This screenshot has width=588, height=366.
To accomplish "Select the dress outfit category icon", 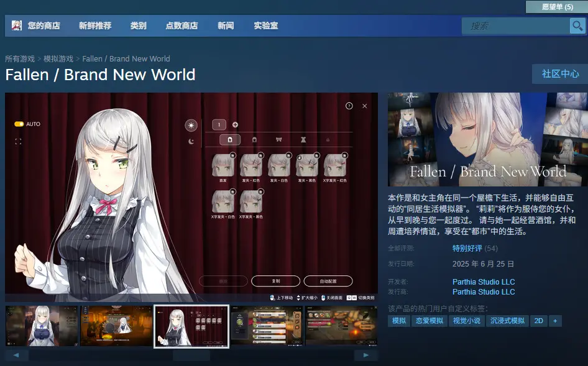I will [x=303, y=139].
